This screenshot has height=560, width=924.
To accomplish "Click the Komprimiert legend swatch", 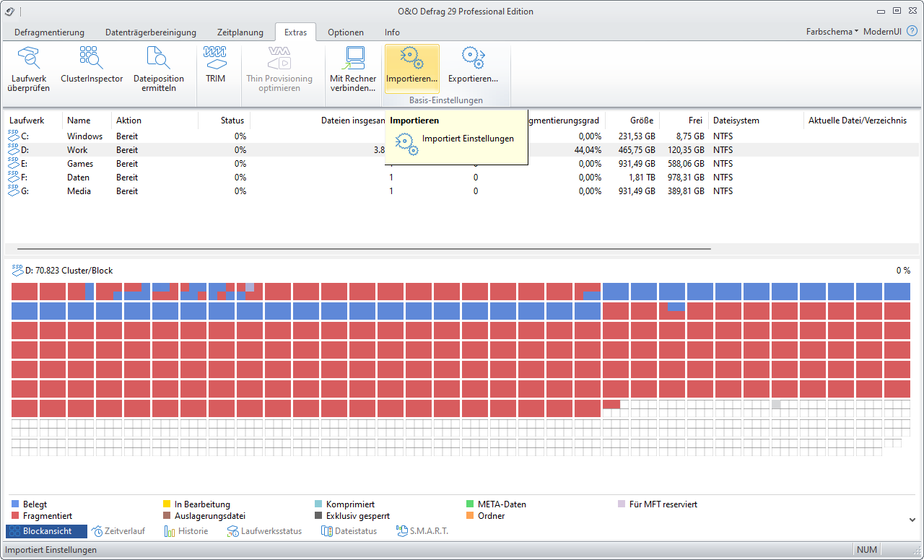I will coord(319,504).
